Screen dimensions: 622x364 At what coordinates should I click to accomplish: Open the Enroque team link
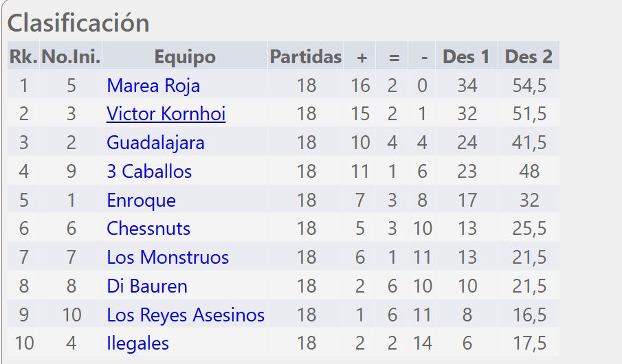(141, 201)
